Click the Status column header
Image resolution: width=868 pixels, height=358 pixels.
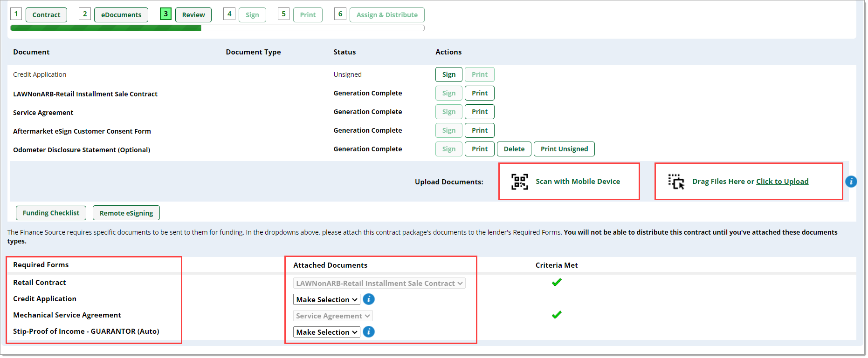[x=344, y=52]
